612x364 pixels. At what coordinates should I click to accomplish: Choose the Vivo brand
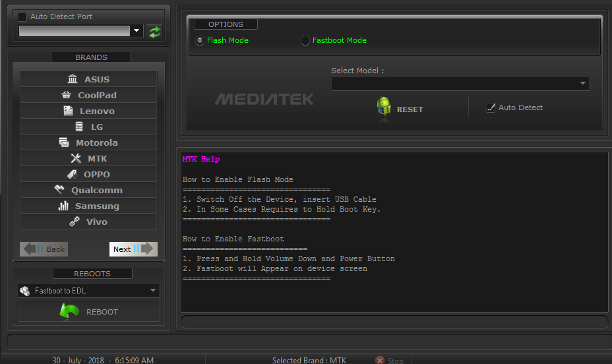point(88,222)
